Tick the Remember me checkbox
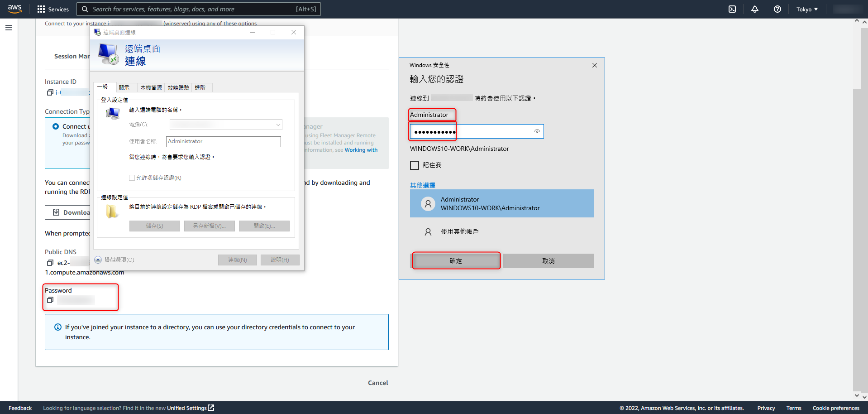Image resolution: width=868 pixels, height=414 pixels. [x=415, y=165]
